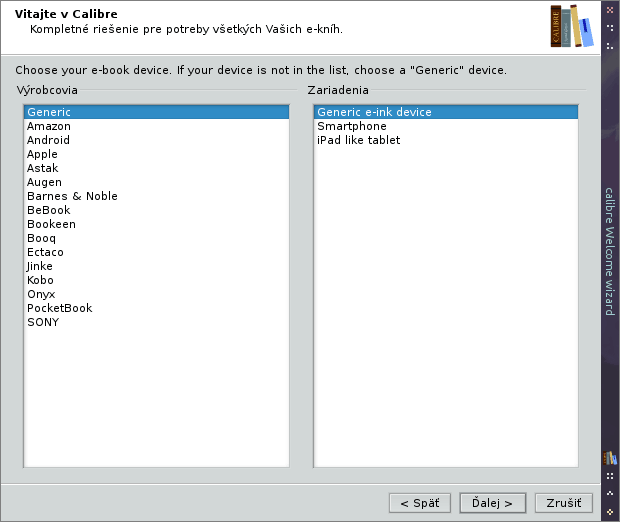Pick BeBook in the manufacturers list
Screen dimensions: 620x522
[x=157, y=210]
